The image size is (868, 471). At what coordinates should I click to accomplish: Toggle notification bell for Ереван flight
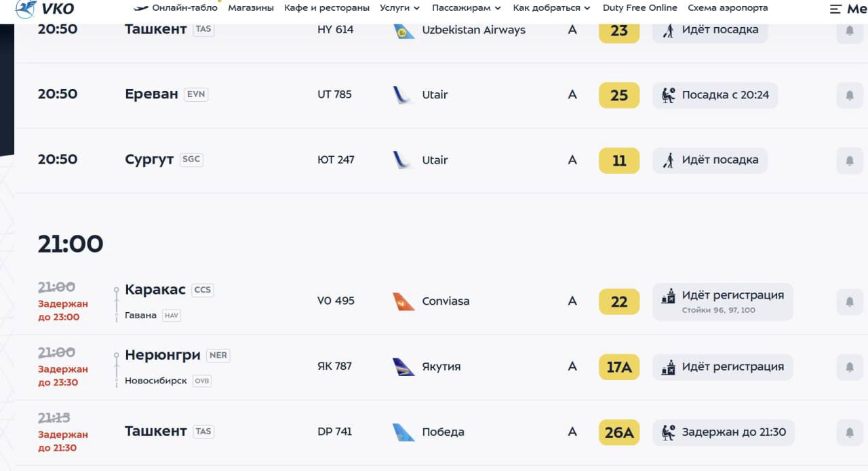850,96
